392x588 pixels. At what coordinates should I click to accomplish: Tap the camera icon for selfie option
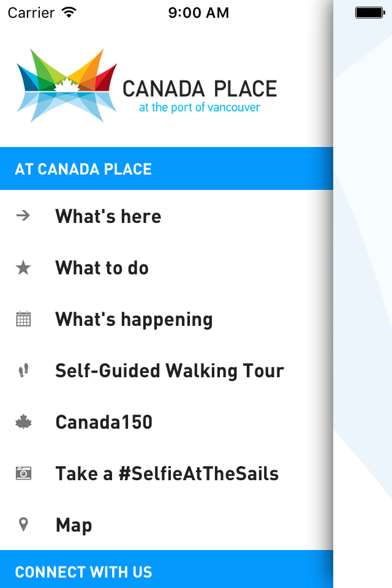click(x=23, y=473)
